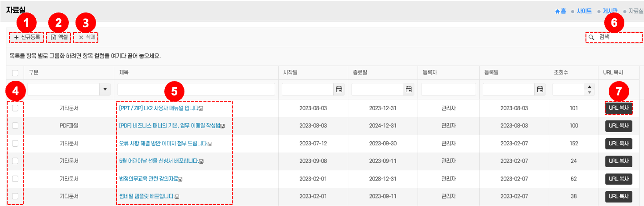Click the 제목 filter input field

(196, 90)
